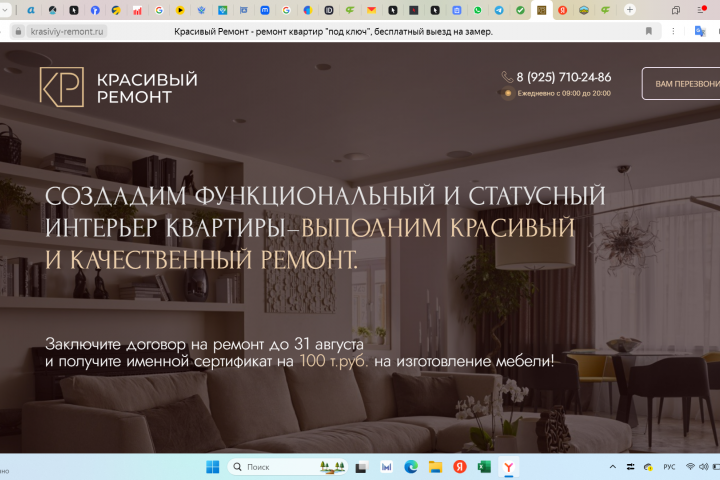Click the 'Ежедневно с 09:00 до 20:00' text
Image resolution: width=720 pixels, height=480 pixels.
click(564, 93)
